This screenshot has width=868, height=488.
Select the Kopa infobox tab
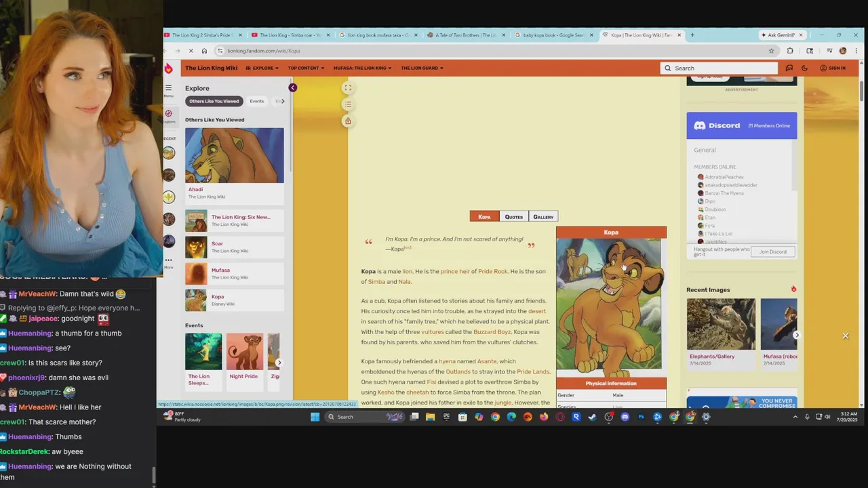[484, 216]
